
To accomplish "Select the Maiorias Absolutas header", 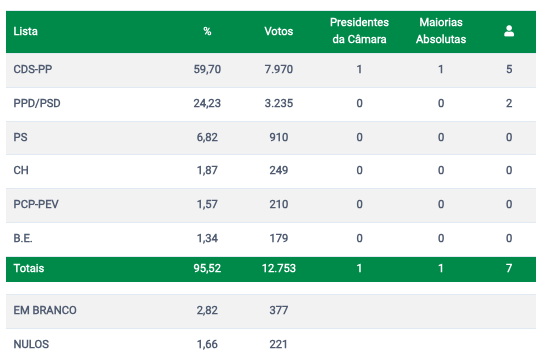I will click(x=441, y=31).
